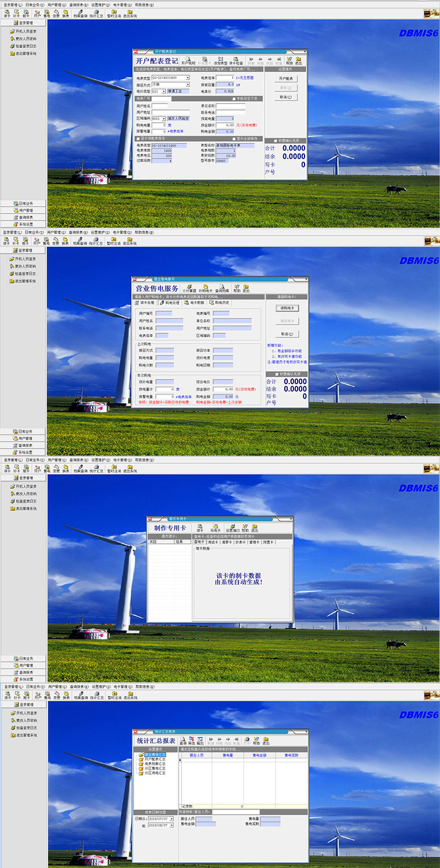
Task: Select 电表档案汇总 in the report tree
Action: click(x=155, y=764)
